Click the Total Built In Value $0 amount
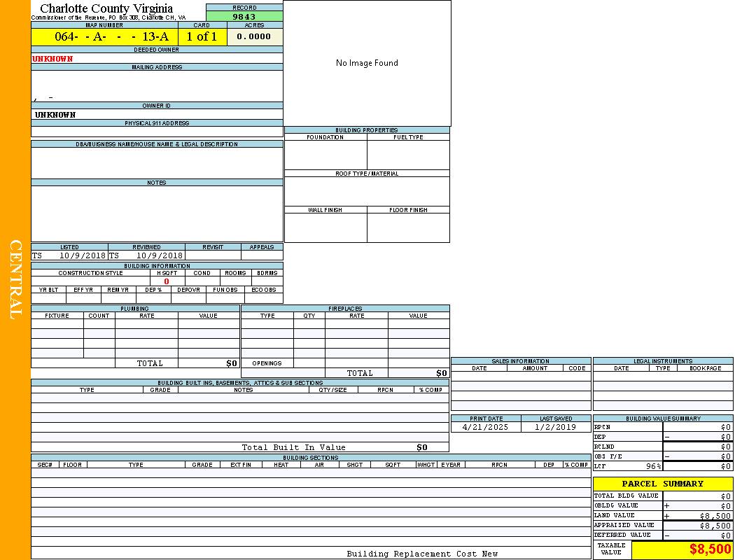Viewport: 735px width, 560px height. [x=421, y=447]
